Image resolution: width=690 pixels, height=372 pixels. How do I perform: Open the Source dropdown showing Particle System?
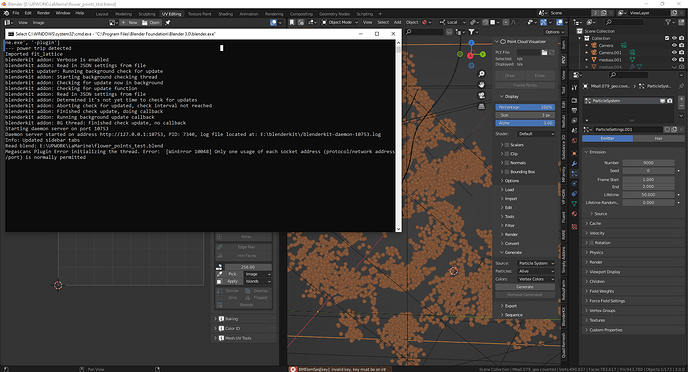coord(536,263)
